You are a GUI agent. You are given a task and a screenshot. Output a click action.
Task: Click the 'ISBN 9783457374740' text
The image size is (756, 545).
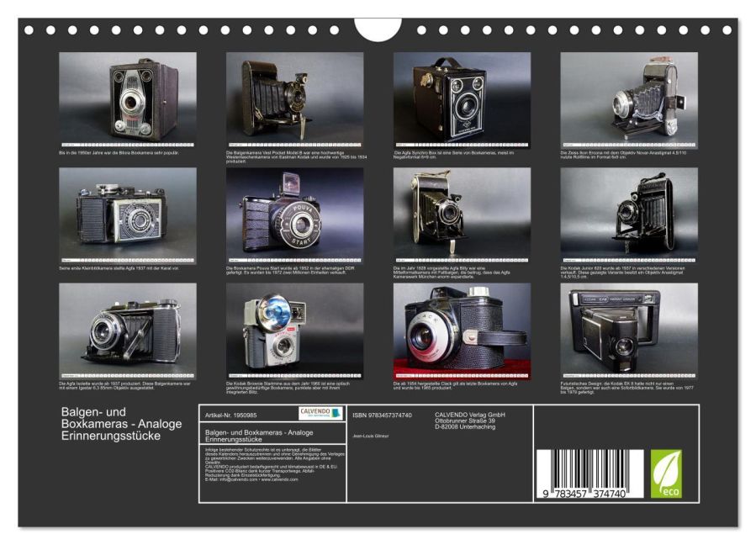pyautogui.click(x=382, y=415)
